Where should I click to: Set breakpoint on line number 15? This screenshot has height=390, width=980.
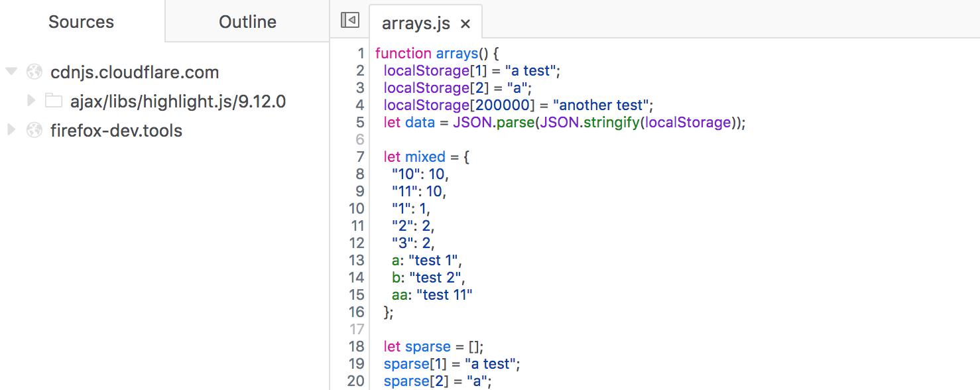tap(357, 294)
